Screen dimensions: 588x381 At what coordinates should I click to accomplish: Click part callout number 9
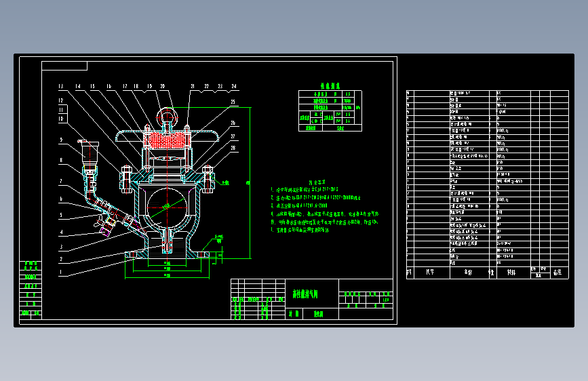click(x=61, y=140)
